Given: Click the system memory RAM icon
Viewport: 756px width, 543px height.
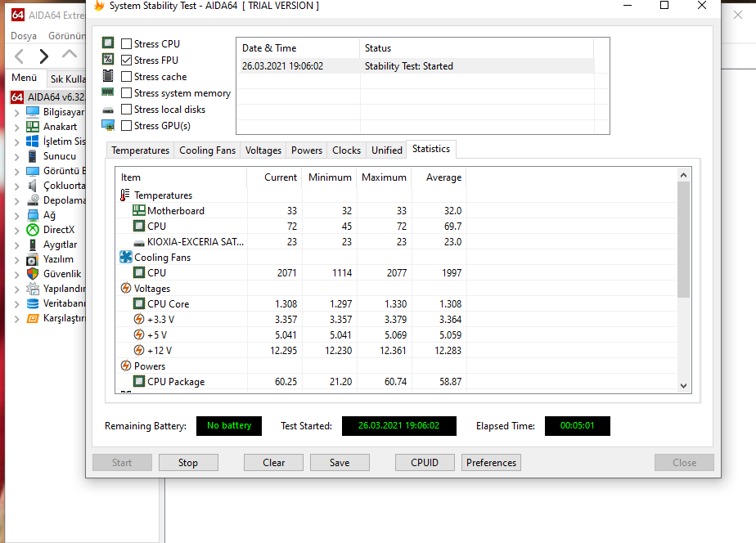Looking at the screenshot, I should [x=108, y=92].
